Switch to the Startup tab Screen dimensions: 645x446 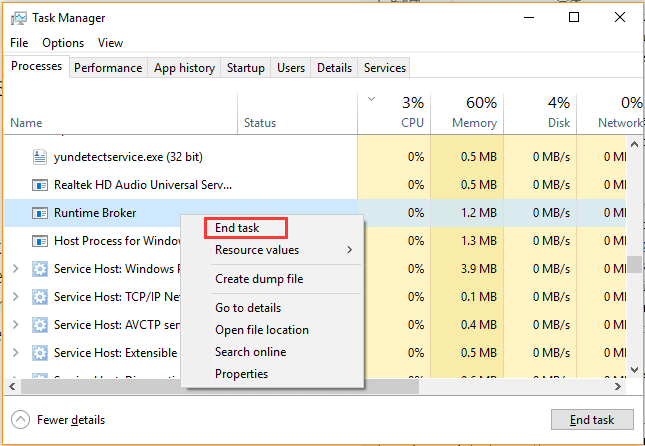click(246, 68)
